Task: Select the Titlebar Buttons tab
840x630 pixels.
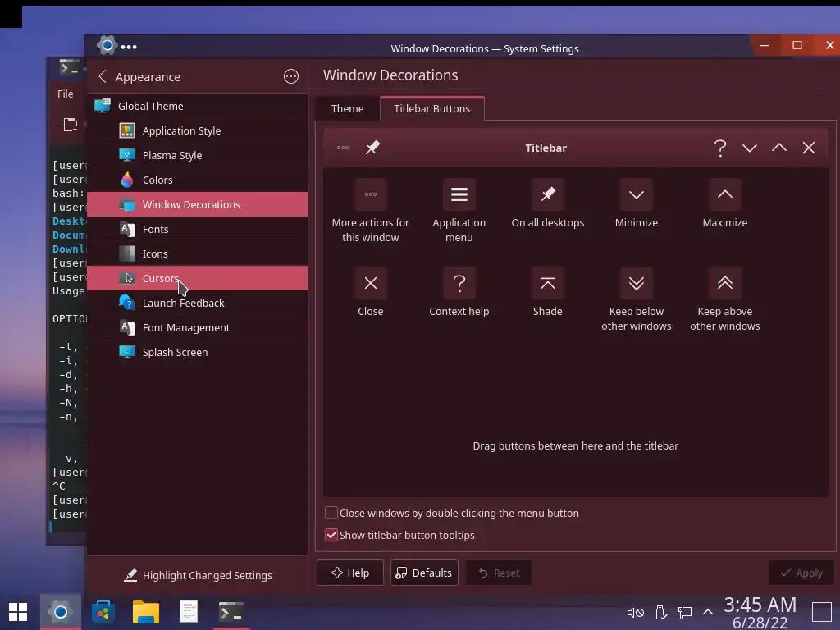Action: [431, 109]
